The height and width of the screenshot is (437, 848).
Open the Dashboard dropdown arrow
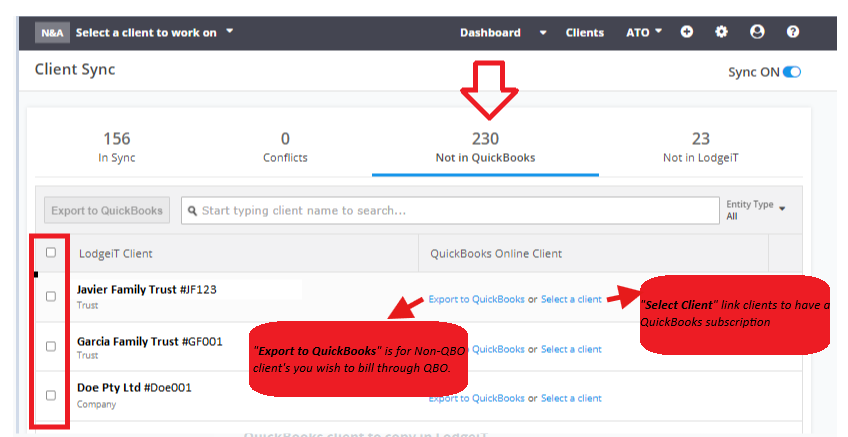[543, 33]
